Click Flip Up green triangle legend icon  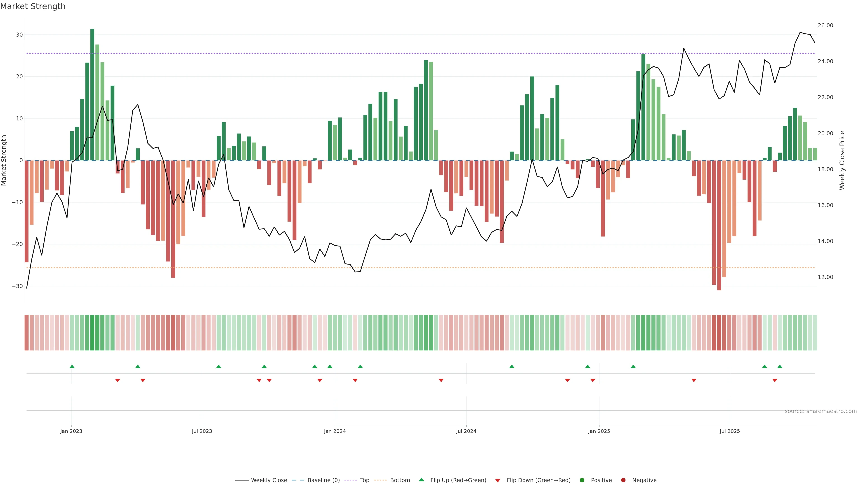tap(421, 480)
